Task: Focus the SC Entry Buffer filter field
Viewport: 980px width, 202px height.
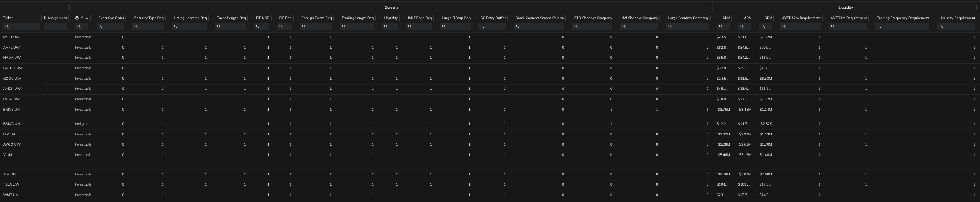Action: click(x=492, y=27)
